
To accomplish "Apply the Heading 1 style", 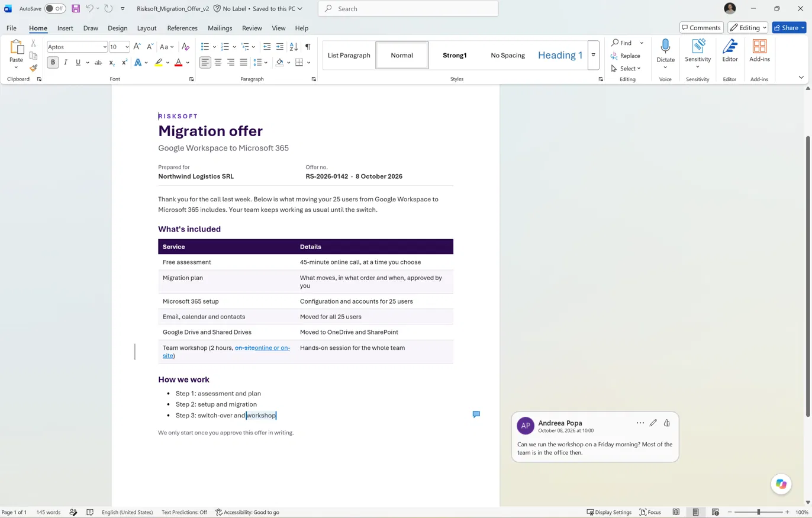I will tap(560, 55).
